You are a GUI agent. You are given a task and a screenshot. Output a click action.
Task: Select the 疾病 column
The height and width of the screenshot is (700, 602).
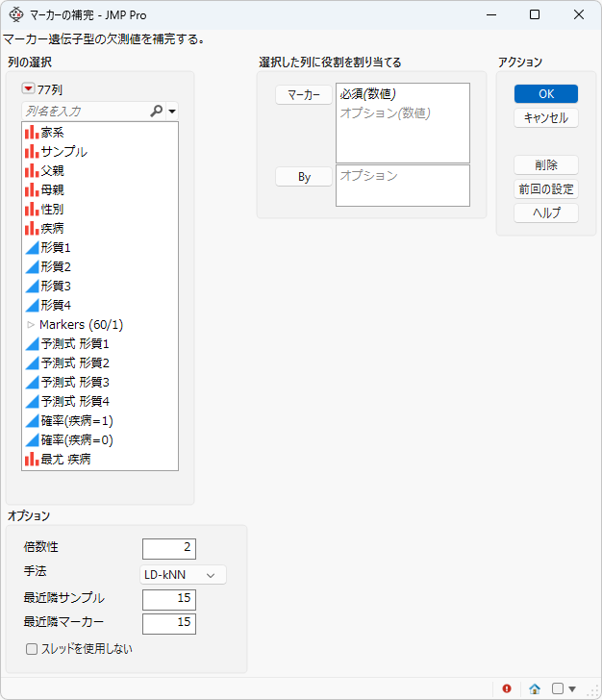click(x=100, y=228)
